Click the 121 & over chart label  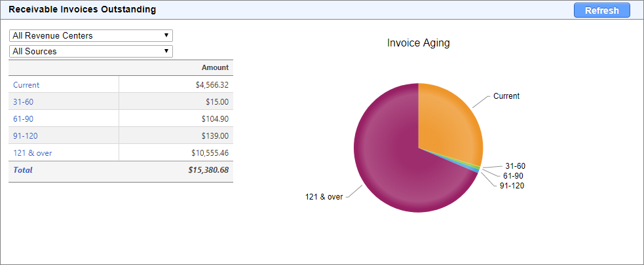[x=324, y=197]
